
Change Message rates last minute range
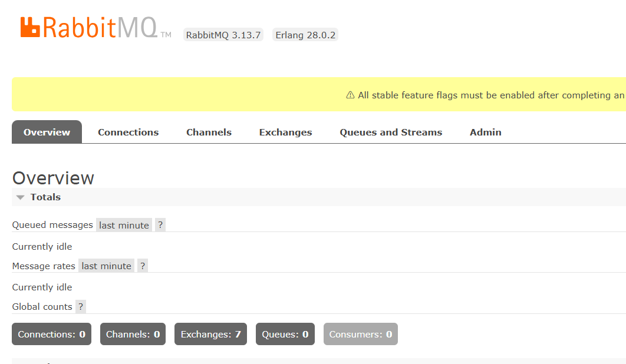tap(106, 266)
